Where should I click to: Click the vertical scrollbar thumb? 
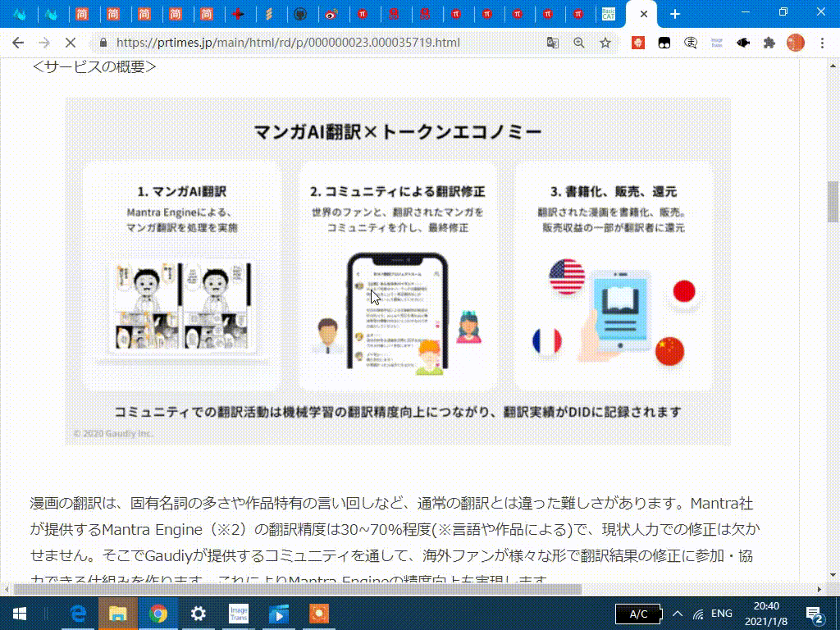(x=833, y=202)
